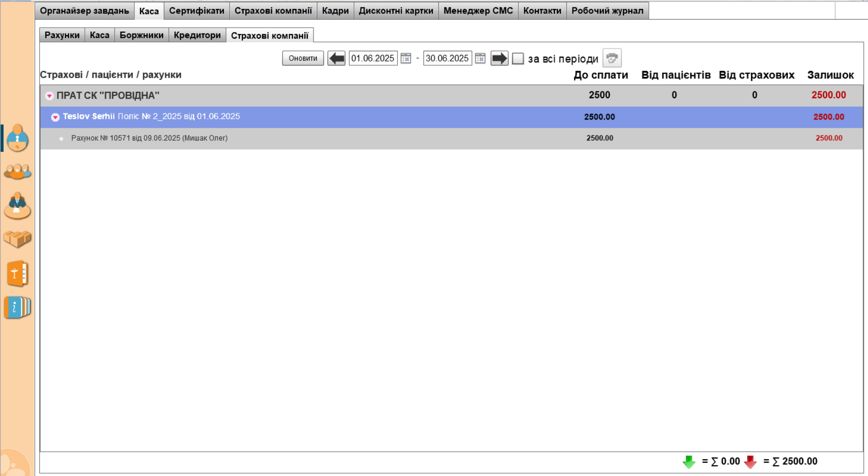Image resolution: width=868 pixels, height=476 pixels.
Task: Go to previous period with left arrow
Action: [336, 58]
